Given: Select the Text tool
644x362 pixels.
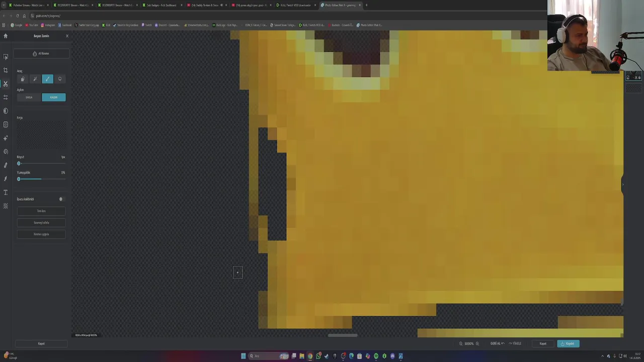Looking at the screenshot, I should pos(6,193).
